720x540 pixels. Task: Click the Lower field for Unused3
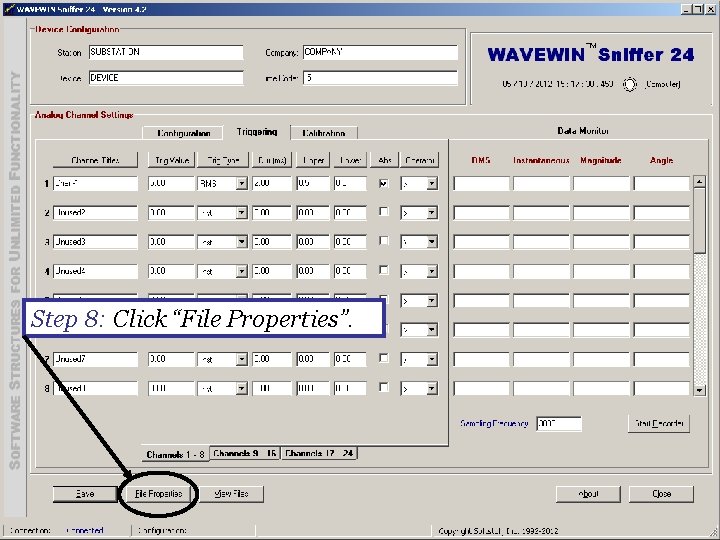(350, 242)
